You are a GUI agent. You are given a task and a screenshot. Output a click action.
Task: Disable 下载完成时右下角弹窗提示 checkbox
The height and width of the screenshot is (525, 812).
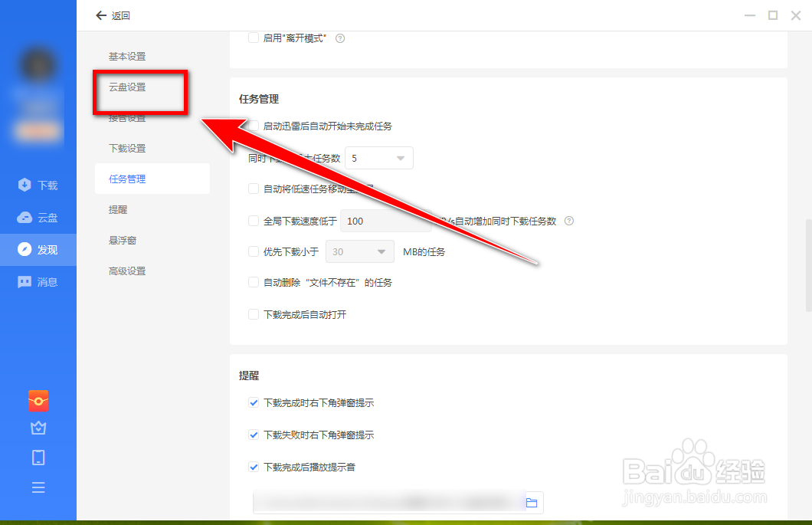click(253, 404)
